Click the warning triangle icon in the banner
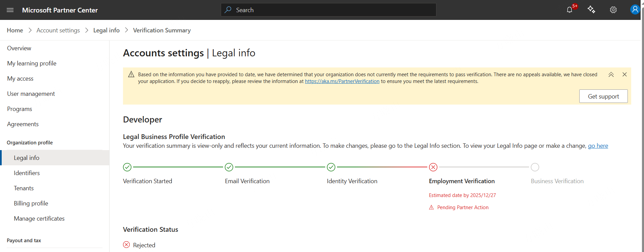Viewport: 644px width, 252px height. click(131, 74)
